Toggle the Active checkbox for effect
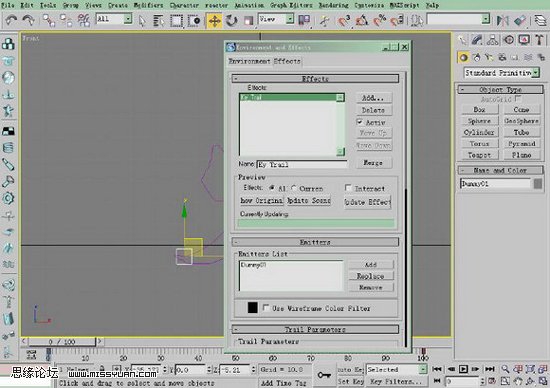550x388 pixels. (x=360, y=122)
